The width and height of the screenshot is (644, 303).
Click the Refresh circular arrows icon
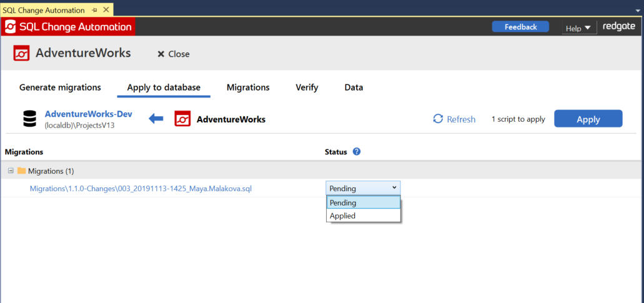pos(438,119)
